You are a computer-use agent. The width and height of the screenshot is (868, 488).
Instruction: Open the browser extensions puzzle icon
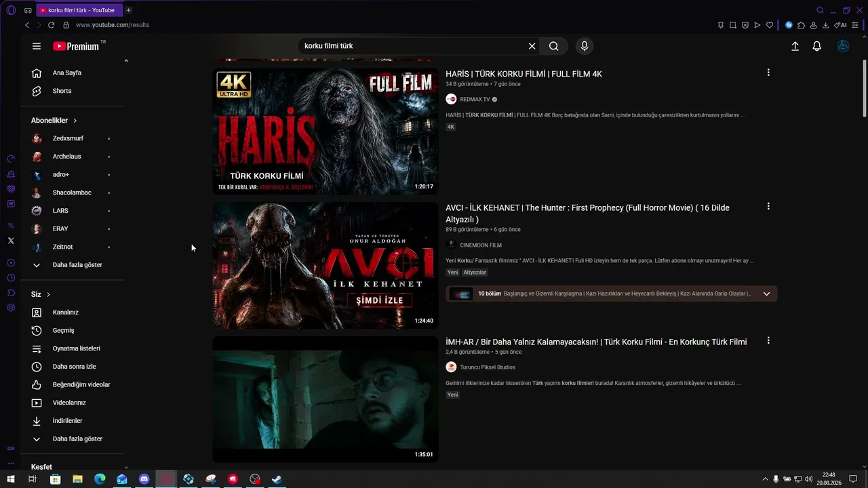(801, 25)
